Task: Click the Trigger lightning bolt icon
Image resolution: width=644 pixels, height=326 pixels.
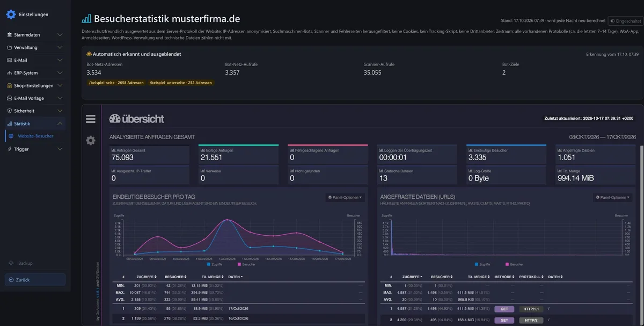Action: pos(9,149)
